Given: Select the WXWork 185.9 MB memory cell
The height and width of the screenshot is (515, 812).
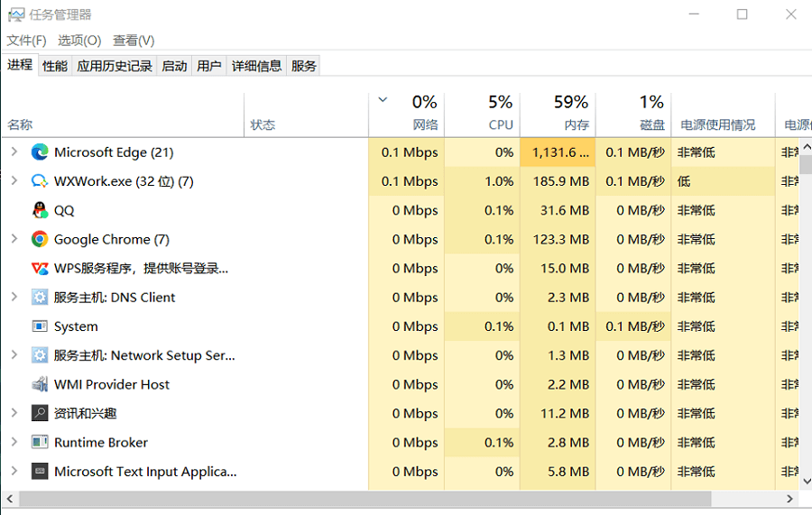Looking at the screenshot, I should 558,181.
